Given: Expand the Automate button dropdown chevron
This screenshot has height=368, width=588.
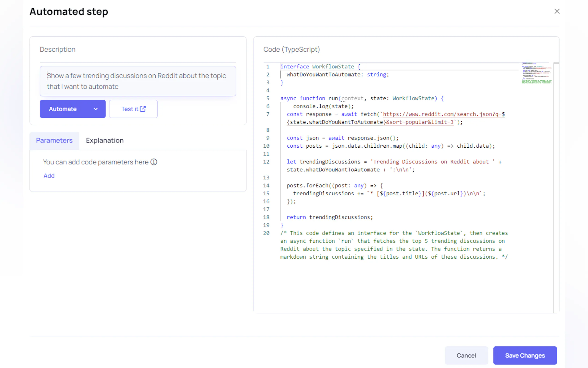Looking at the screenshot, I should [x=96, y=109].
